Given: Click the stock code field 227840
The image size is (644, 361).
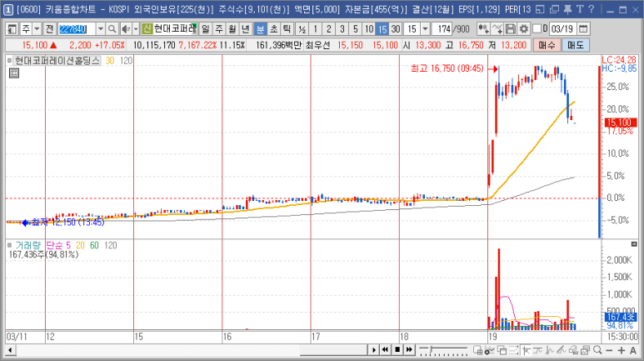Looking at the screenshot, I should coord(77,29).
